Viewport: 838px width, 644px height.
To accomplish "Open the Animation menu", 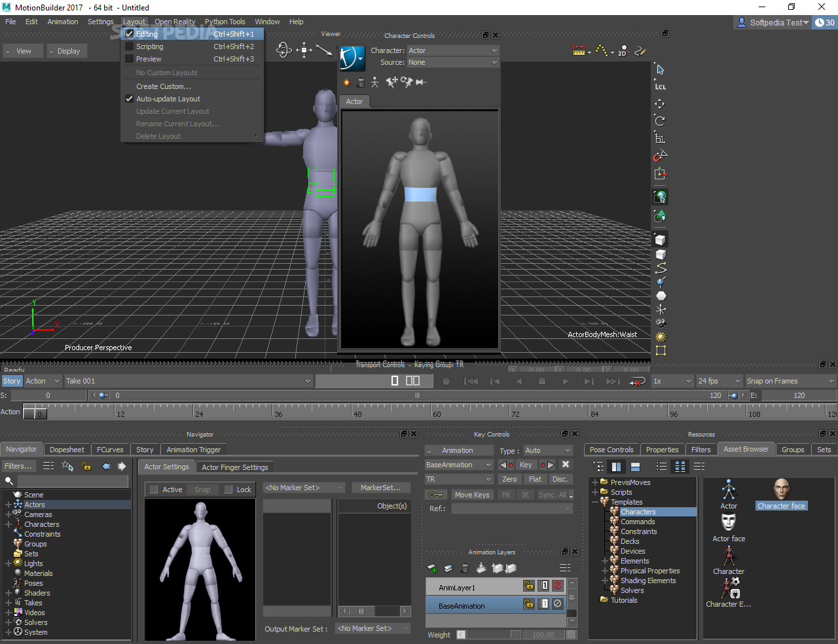I will click(x=63, y=22).
